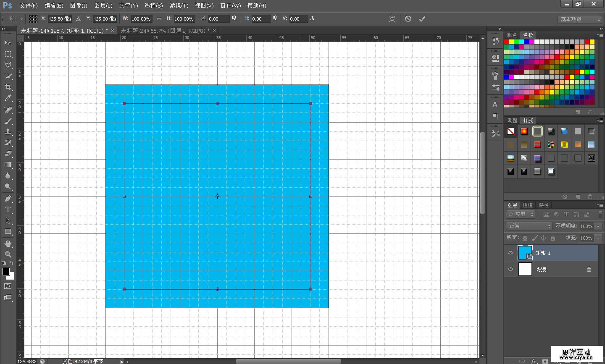
Task: Cancel transform with the circle-slash icon
Action: click(x=408, y=19)
